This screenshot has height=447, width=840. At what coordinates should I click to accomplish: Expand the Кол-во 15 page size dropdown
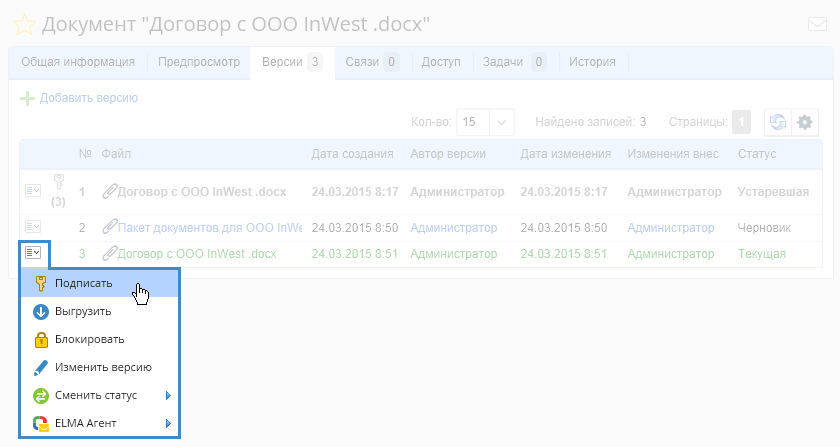(503, 122)
